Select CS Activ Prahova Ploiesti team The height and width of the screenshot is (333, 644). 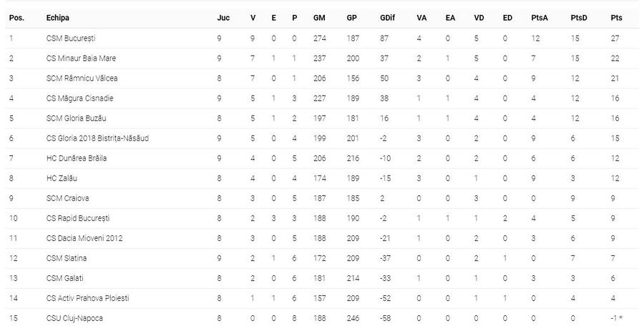tap(87, 298)
